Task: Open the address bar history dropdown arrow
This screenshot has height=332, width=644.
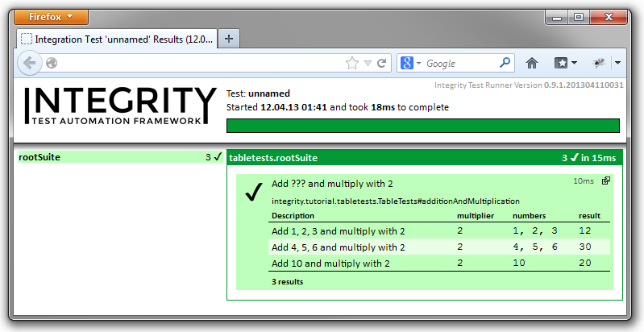Action: coord(368,63)
